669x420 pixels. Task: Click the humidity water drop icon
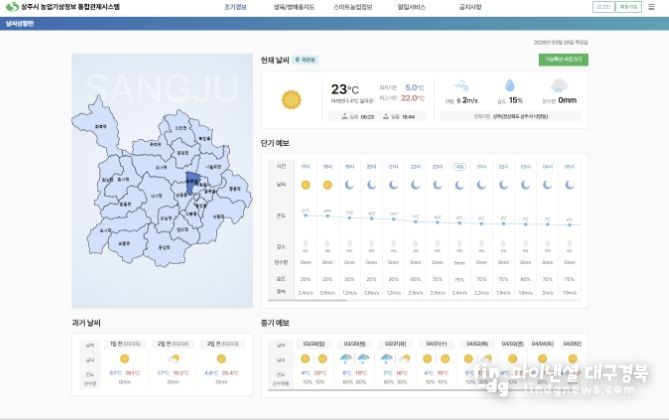click(x=509, y=86)
